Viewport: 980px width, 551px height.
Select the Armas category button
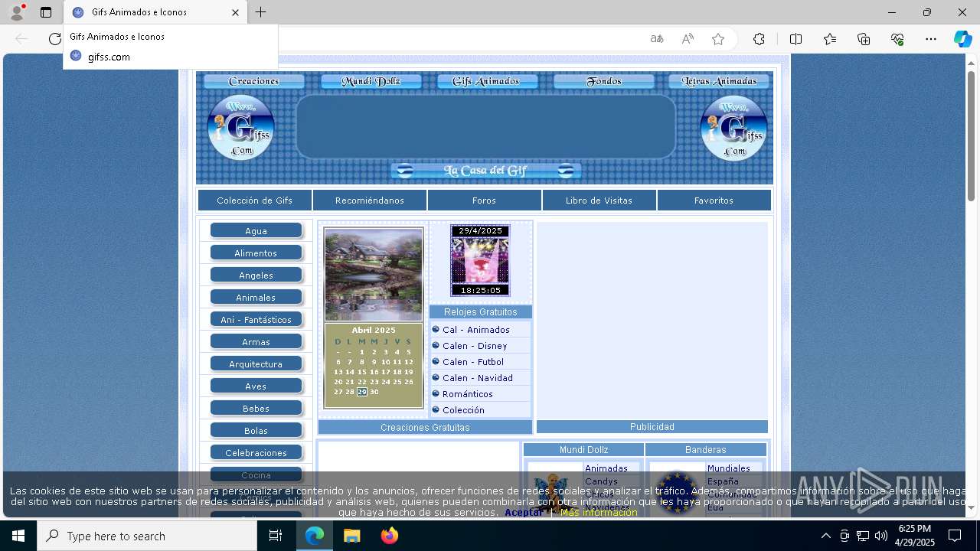[x=256, y=342]
